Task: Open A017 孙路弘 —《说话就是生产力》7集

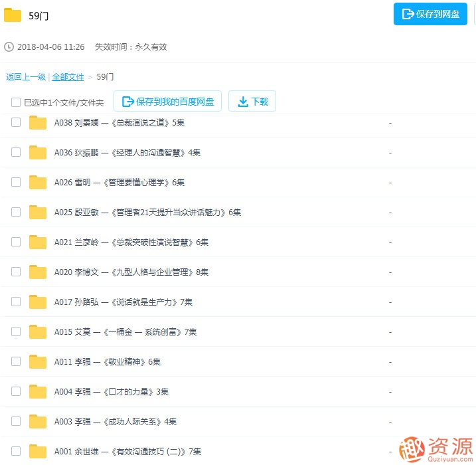Action: [123, 302]
